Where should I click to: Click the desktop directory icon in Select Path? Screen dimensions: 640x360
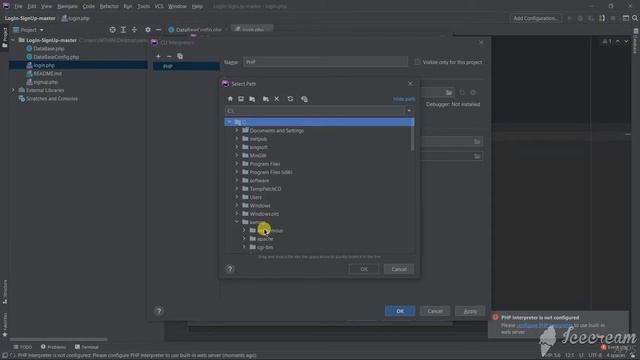[241, 99]
